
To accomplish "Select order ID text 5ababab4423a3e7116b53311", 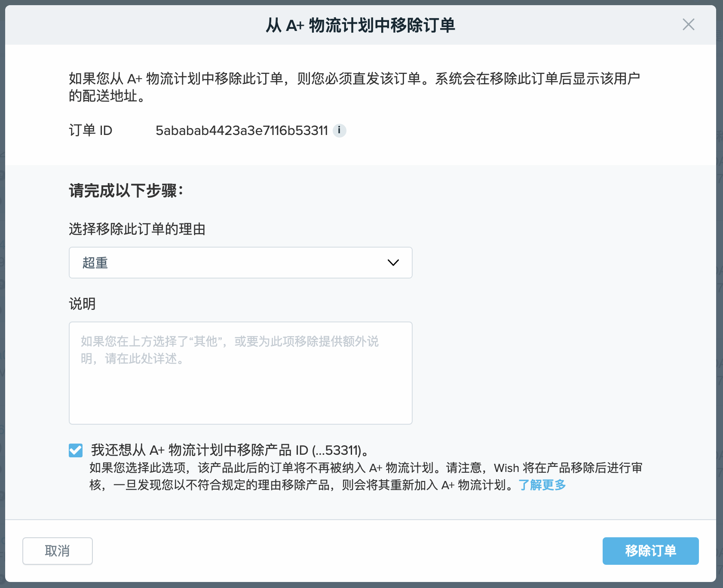I will [242, 130].
